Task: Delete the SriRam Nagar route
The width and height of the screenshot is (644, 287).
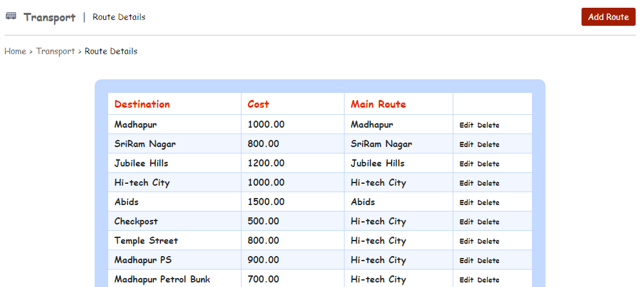Action: click(x=488, y=144)
